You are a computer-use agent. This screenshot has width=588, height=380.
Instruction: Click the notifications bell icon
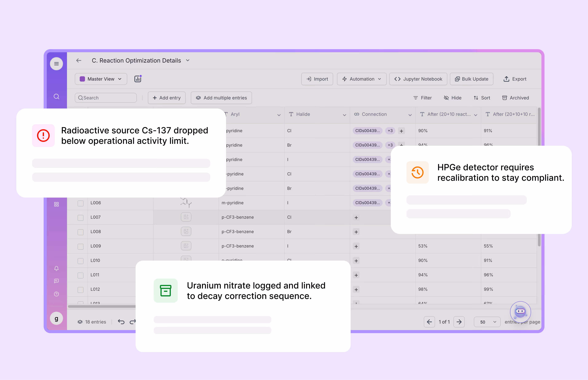click(56, 268)
